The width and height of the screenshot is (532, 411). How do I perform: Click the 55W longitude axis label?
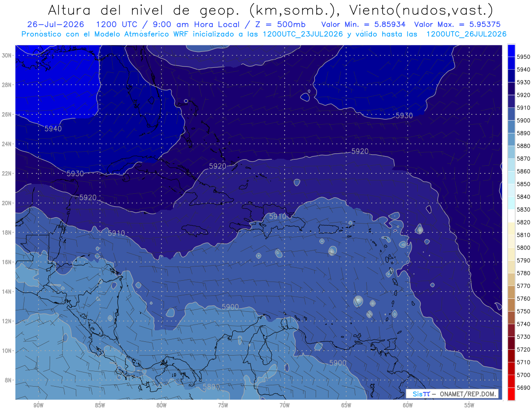coord(469,405)
